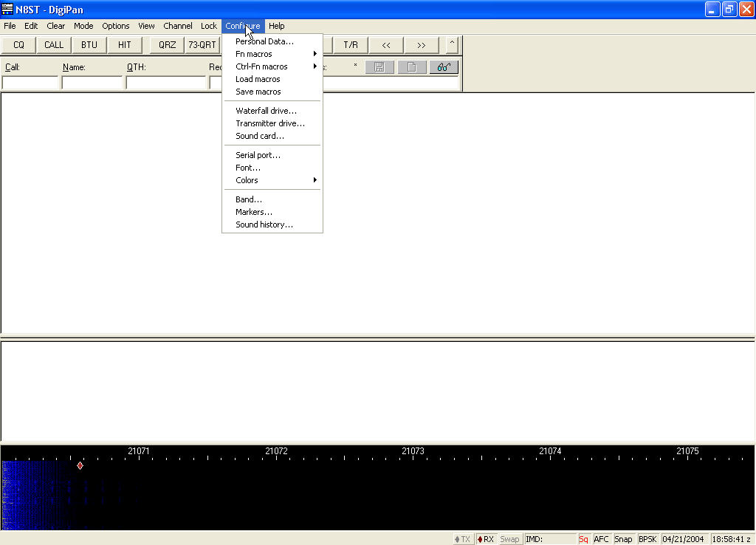
Task: Click the DigiPan title bar app icon
Action: (x=7, y=9)
